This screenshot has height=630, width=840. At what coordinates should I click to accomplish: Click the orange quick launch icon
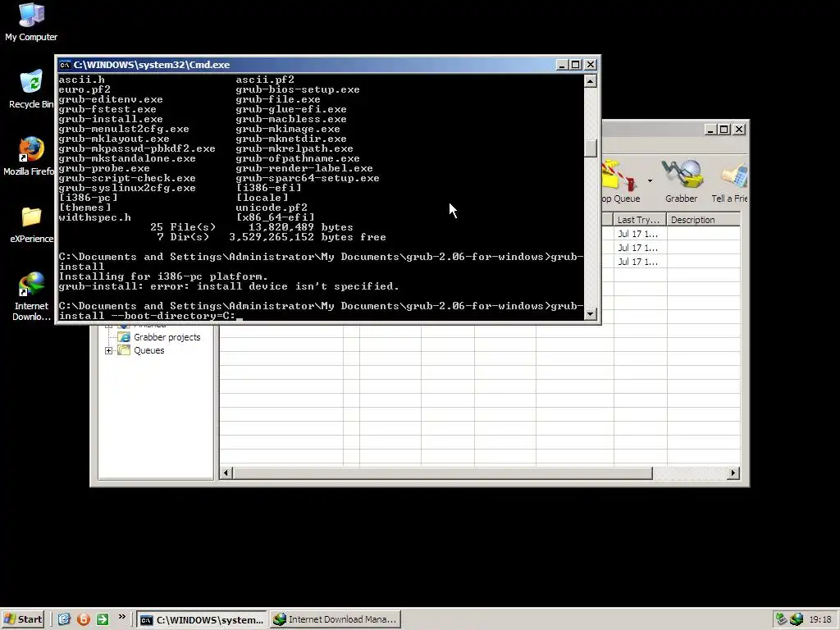[84, 619]
